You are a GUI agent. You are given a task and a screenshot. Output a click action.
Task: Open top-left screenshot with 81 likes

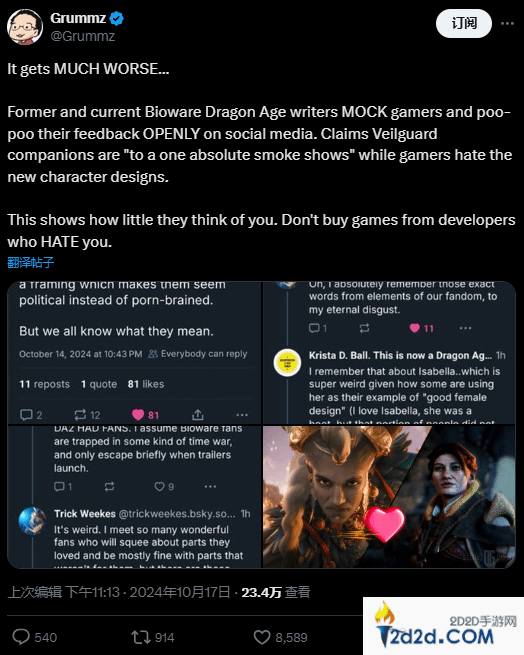click(134, 353)
